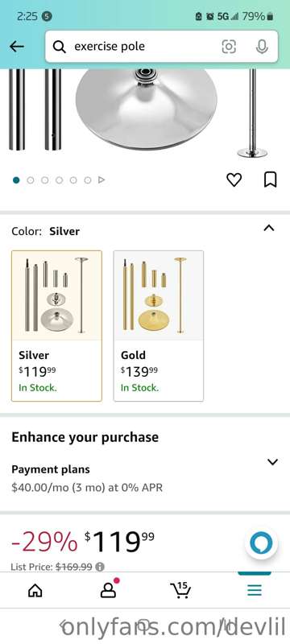Tap the back arrow icon

tap(16, 47)
